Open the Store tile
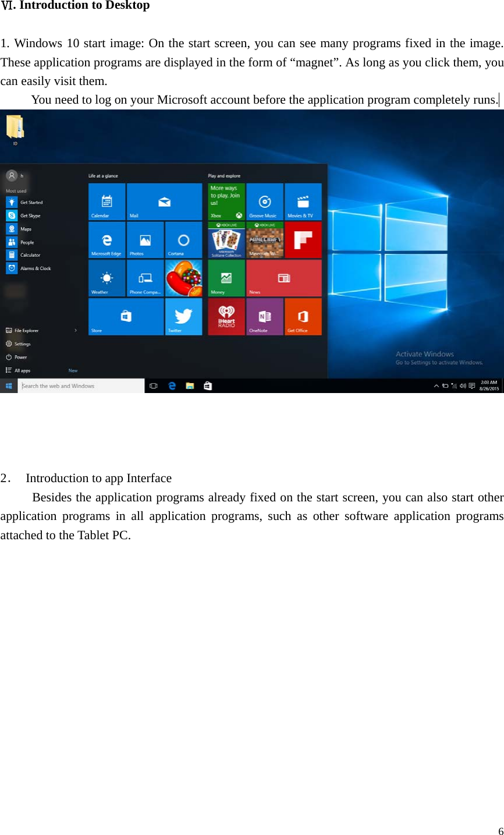The width and height of the screenshot is (504, 835). tap(126, 316)
